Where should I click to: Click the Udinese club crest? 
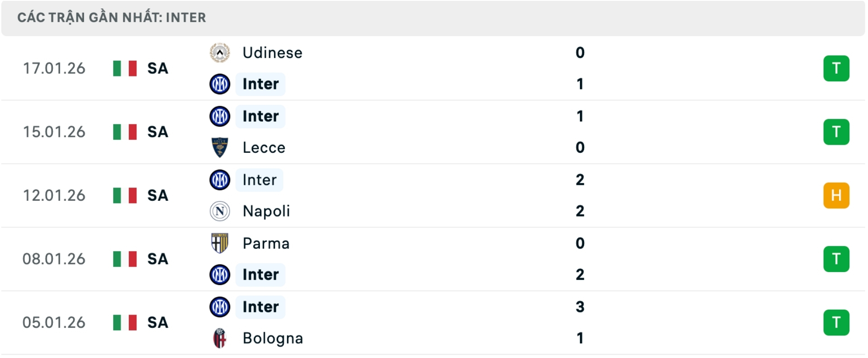point(220,52)
